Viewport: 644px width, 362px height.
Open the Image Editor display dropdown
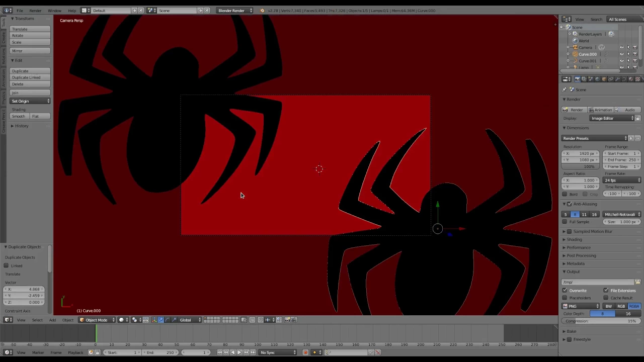point(612,119)
